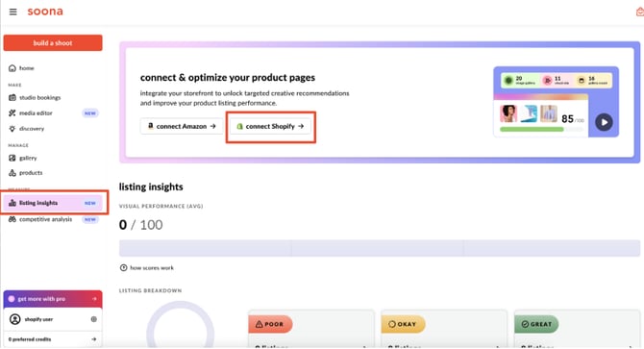
Task: Click the Amazon logo icon
Action: click(x=151, y=126)
